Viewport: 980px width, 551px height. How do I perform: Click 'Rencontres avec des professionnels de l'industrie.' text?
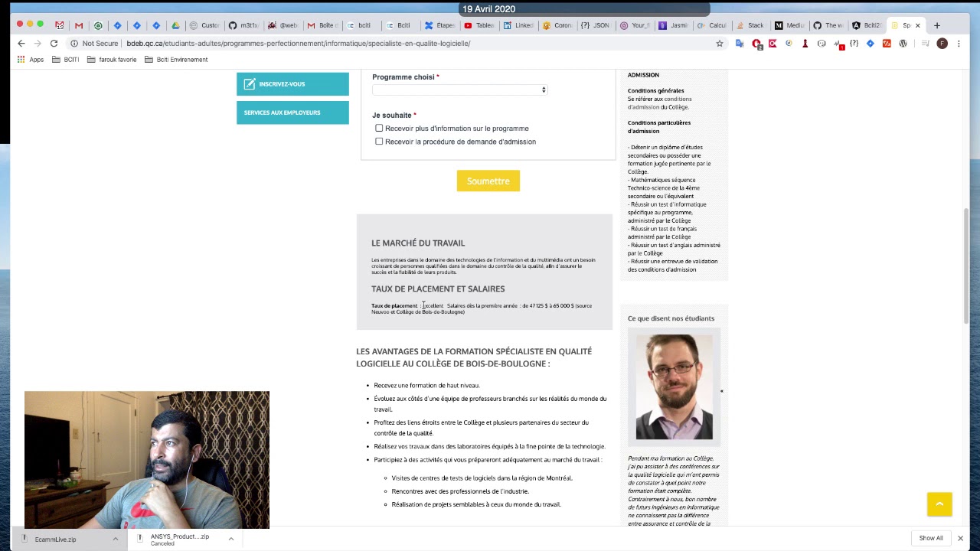460,491
